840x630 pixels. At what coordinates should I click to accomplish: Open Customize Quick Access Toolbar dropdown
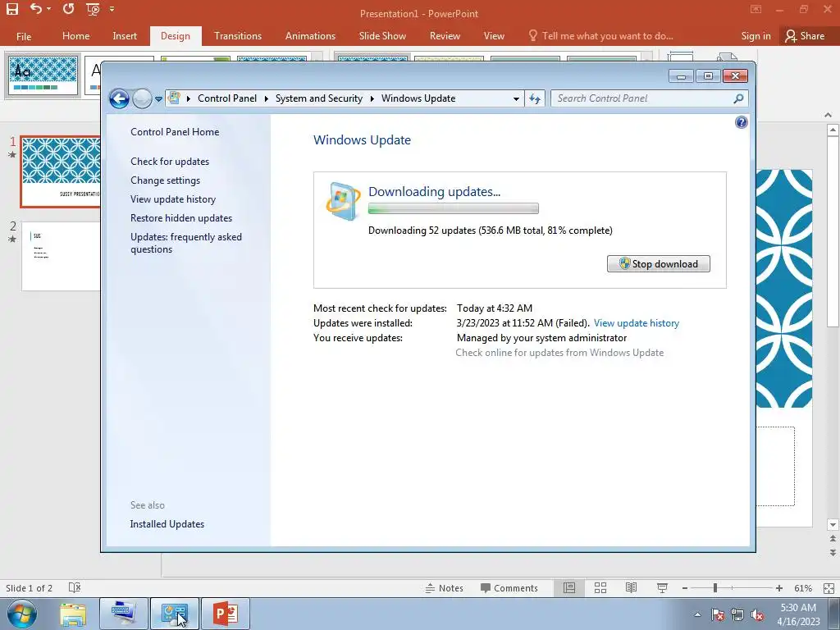(112, 9)
